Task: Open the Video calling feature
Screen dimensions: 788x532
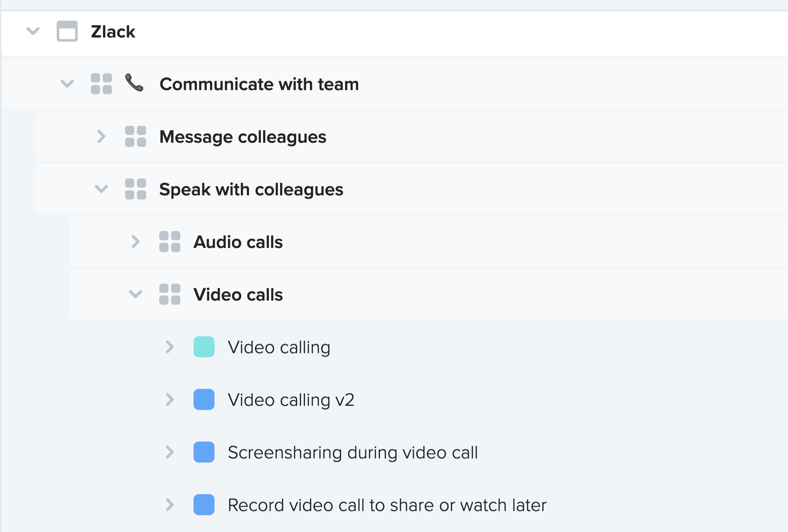Action: coord(280,347)
